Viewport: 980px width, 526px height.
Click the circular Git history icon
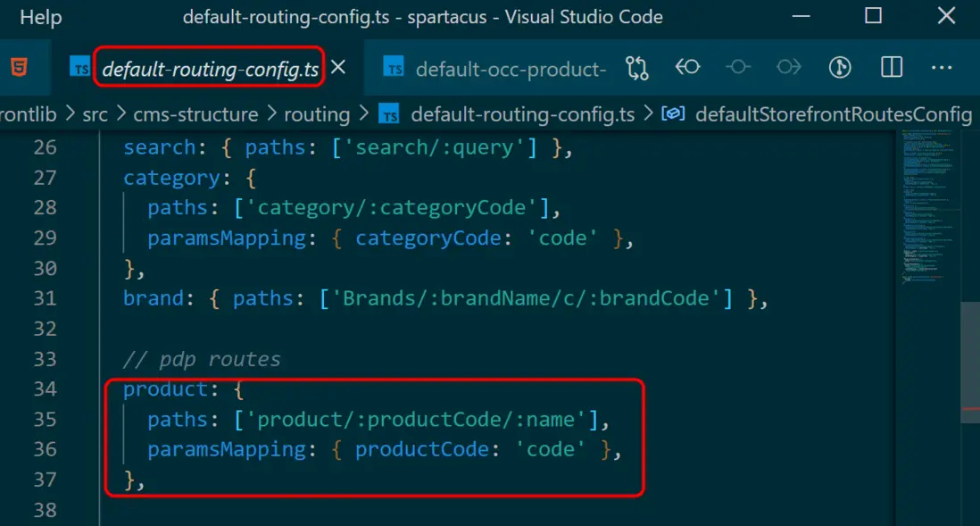[x=840, y=67]
